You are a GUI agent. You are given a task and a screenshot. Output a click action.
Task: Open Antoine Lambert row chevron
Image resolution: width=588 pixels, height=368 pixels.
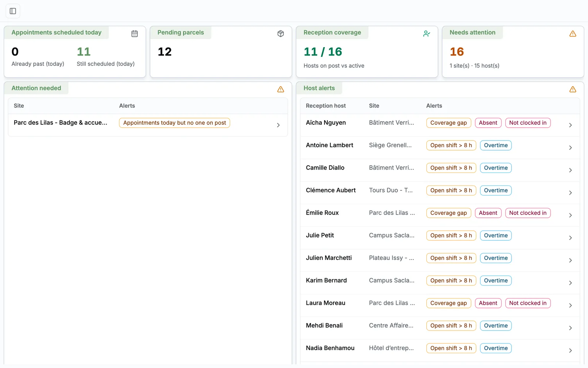tap(570, 148)
